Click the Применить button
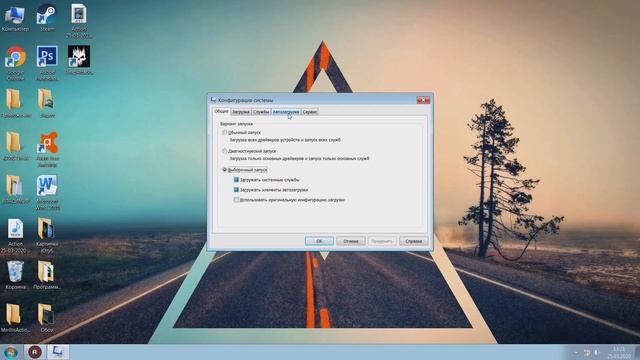 click(x=382, y=241)
